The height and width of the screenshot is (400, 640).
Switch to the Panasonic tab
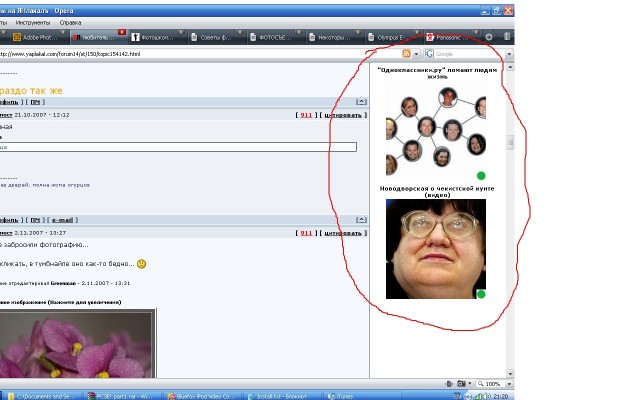pyautogui.click(x=452, y=37)
